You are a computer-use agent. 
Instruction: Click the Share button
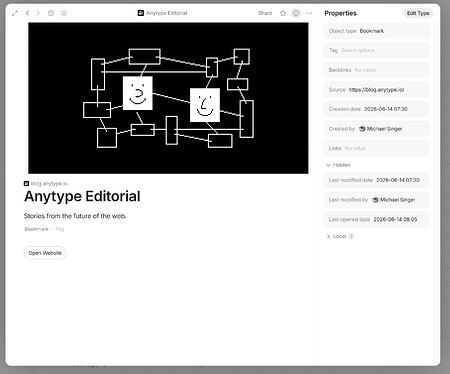click(265, 13)
